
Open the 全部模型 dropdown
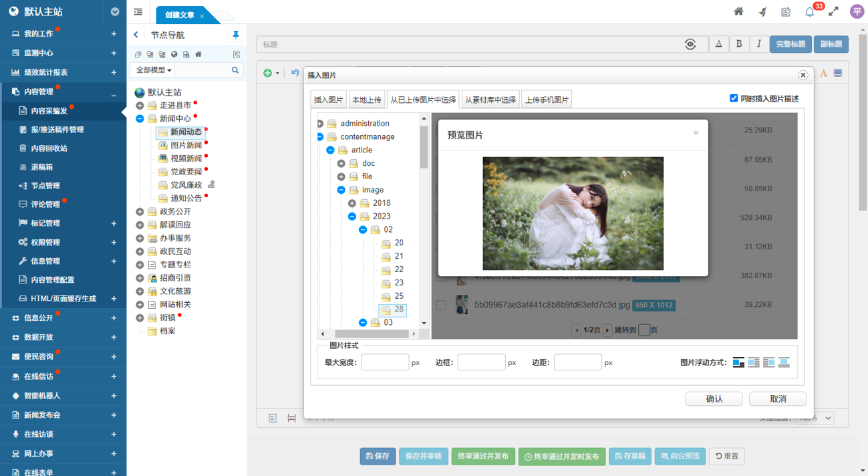pyautogui.click(x=154, y=70)
